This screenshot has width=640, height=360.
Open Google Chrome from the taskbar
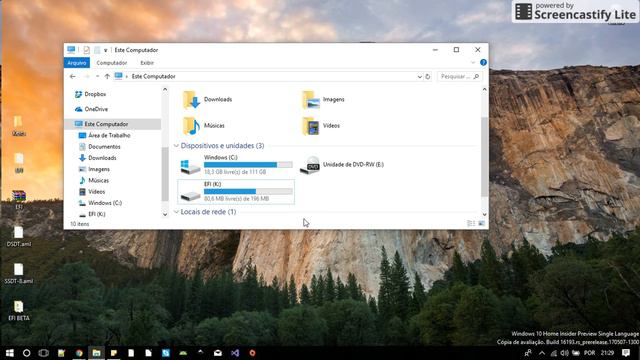point(79,353)
